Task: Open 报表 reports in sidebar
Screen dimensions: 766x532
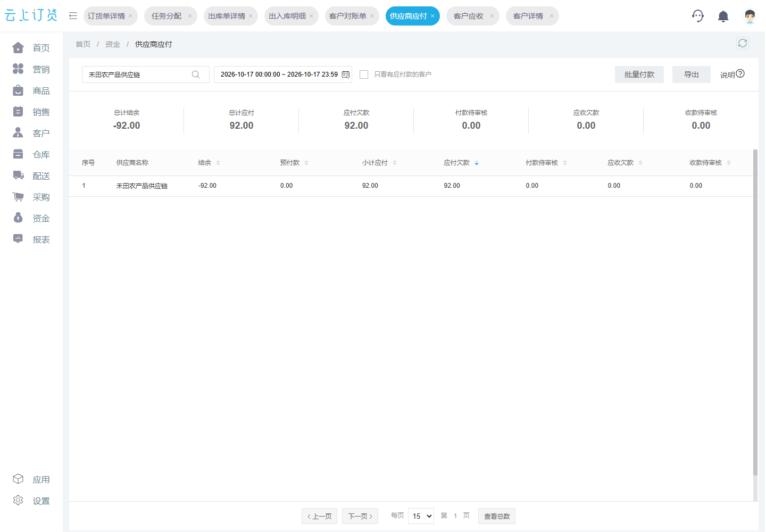Action: coord(31,239)
